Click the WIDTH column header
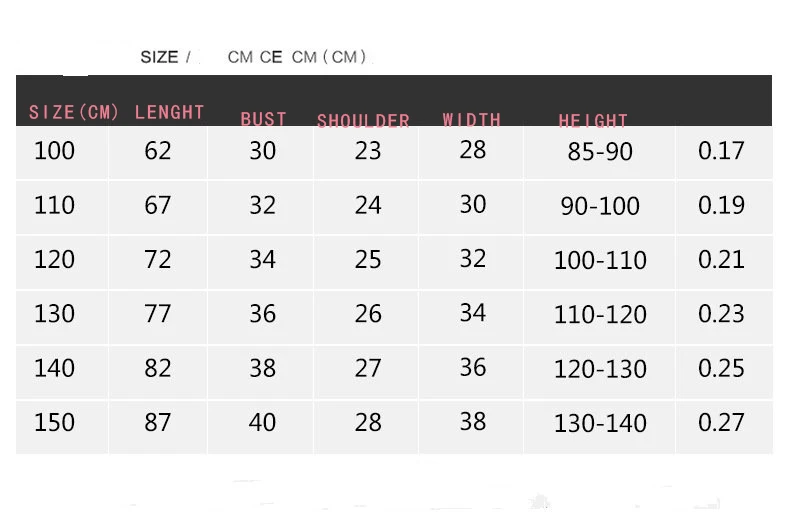 472,119
